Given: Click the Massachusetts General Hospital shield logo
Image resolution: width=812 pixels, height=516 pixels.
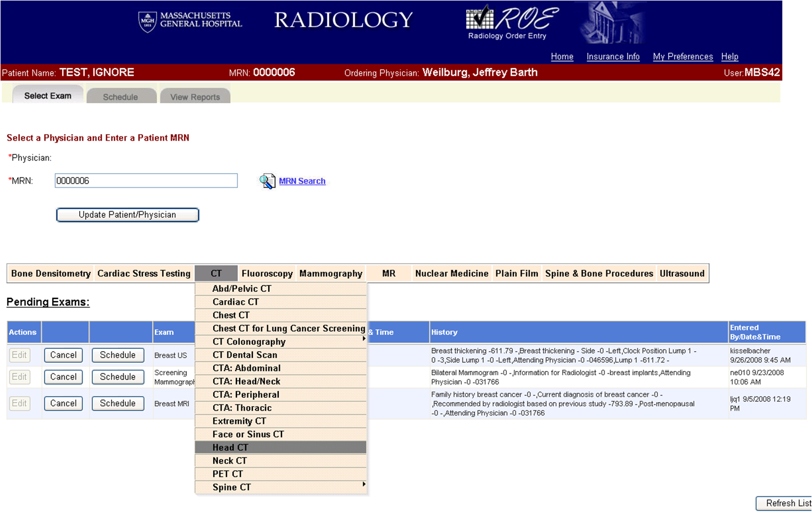Looking at the screenshot, I should 147,21.
